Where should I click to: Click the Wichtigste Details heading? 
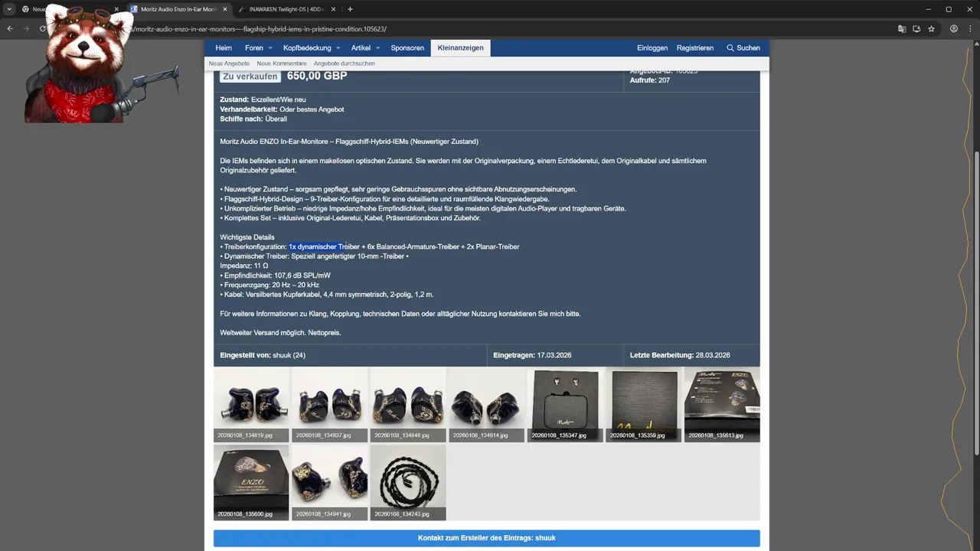(247, 237)
